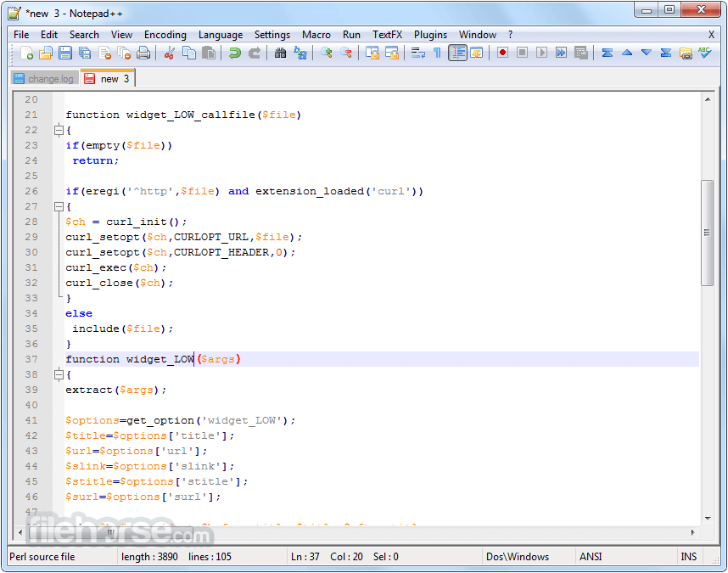
Task: Click the Cut scissors icon
Action: [x=169, y=53]
